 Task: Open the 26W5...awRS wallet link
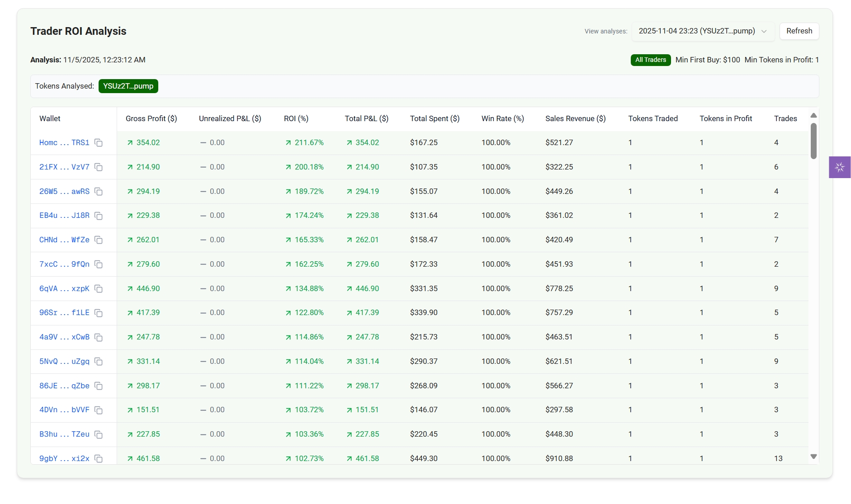[64, 192]
